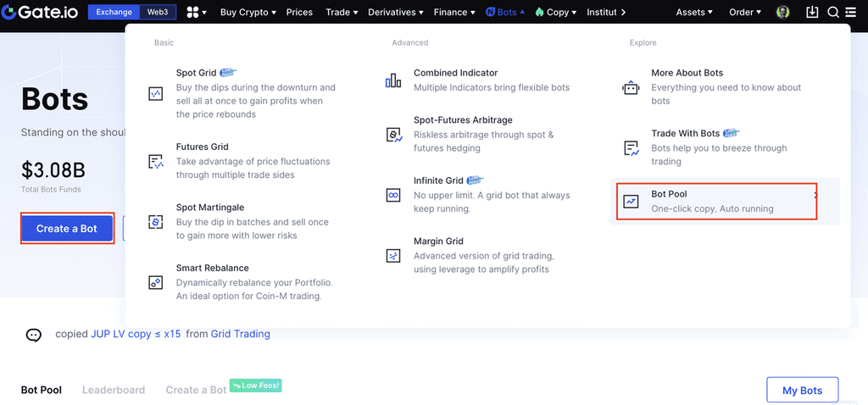Open the My Bots button
This screenshot has width=868, height=405.
pyautogui.click(x=802, y=391)
